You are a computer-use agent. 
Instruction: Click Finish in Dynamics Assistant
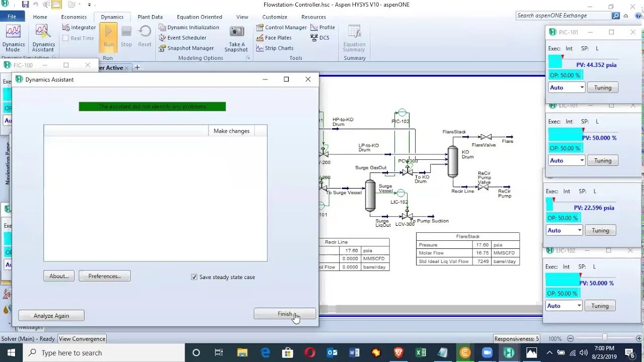point(285,314)
